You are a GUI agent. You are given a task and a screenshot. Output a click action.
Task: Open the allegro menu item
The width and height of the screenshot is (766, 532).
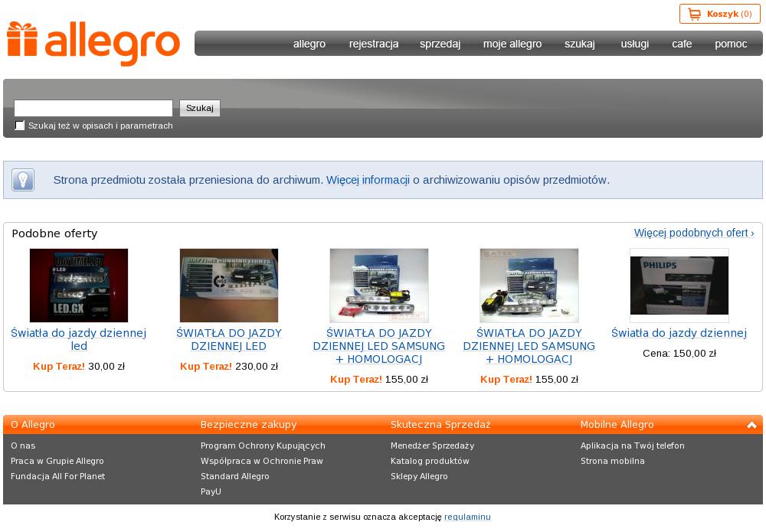click(309, 44)
